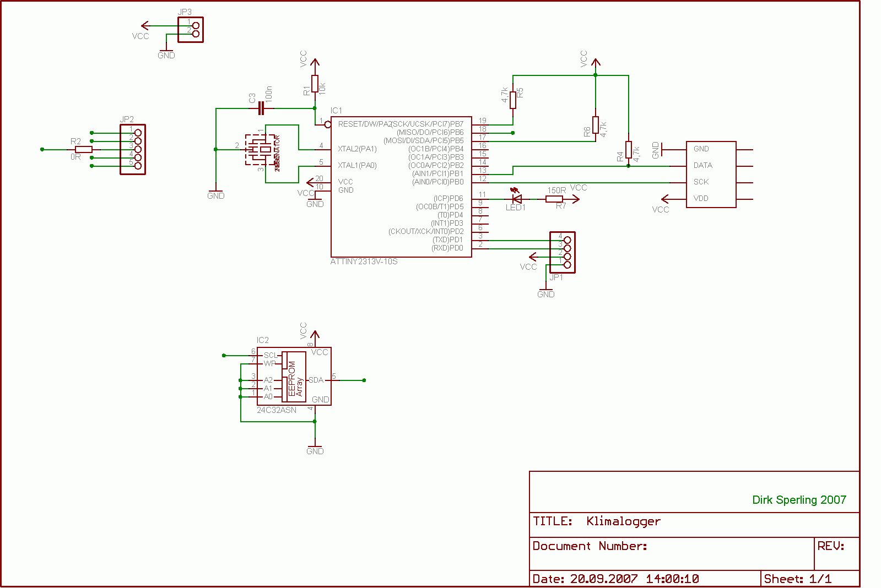Select the RESET/DW/PA2 pin label
Viewport: 881px width, 588px height.
click(364, 124)
